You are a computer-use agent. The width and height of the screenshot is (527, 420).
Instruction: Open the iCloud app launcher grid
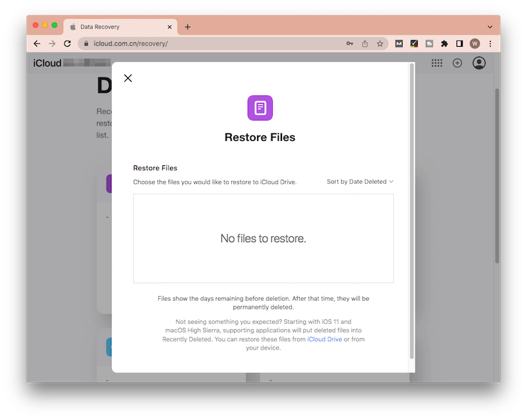437,63
